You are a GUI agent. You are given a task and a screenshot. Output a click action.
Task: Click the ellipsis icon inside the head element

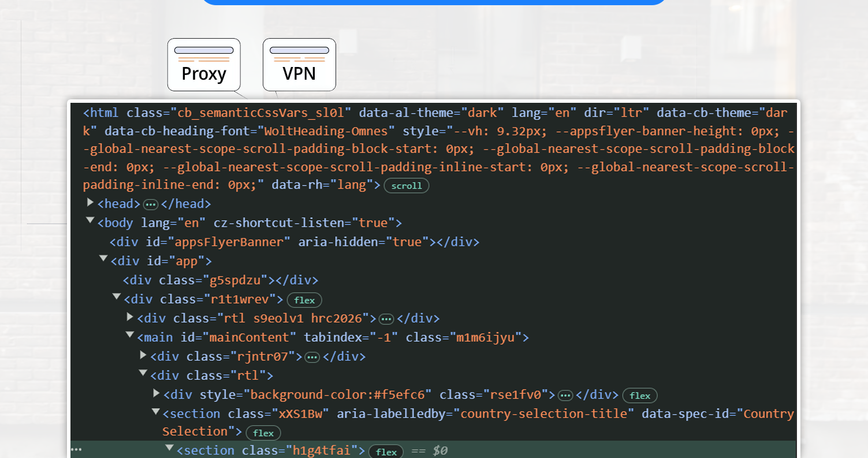[150, 204]
